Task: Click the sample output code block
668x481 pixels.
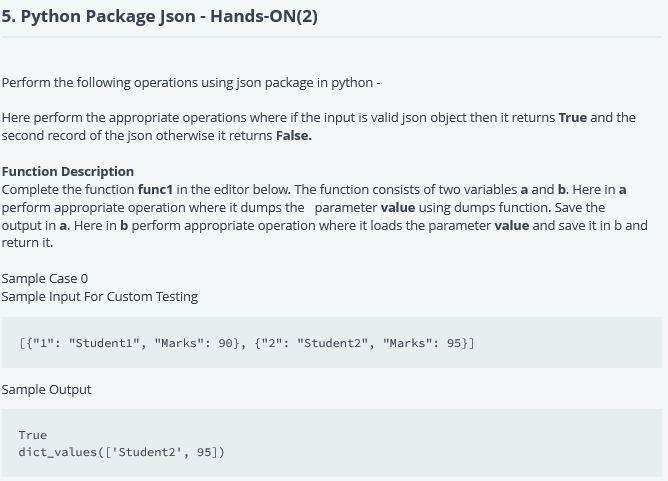Action: click(332, 443)
